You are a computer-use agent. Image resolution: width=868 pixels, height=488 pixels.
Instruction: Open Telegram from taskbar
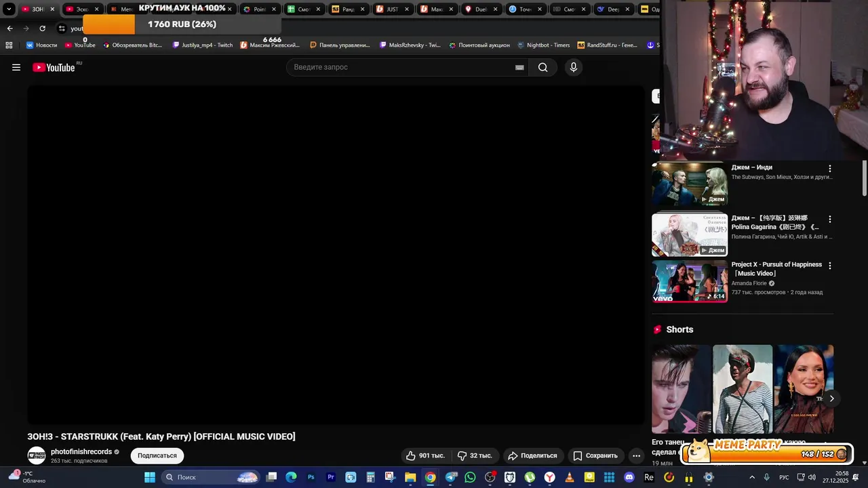click(x=450, y=477)
